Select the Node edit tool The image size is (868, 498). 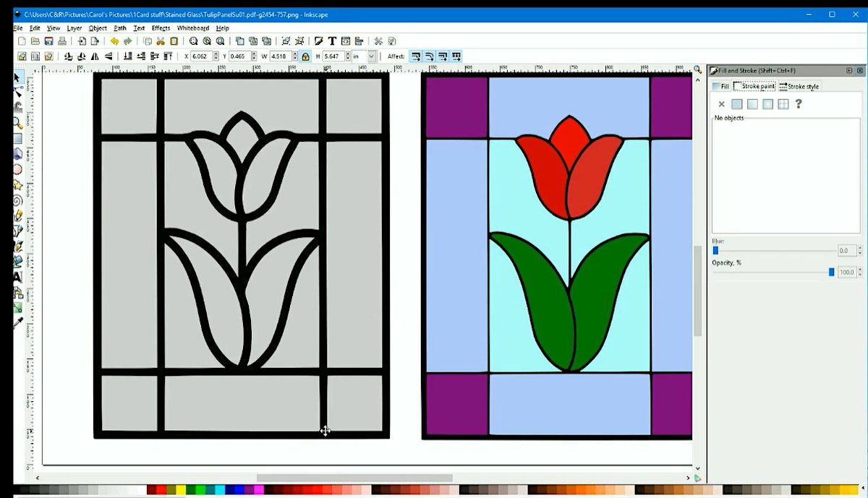(17, 92)
